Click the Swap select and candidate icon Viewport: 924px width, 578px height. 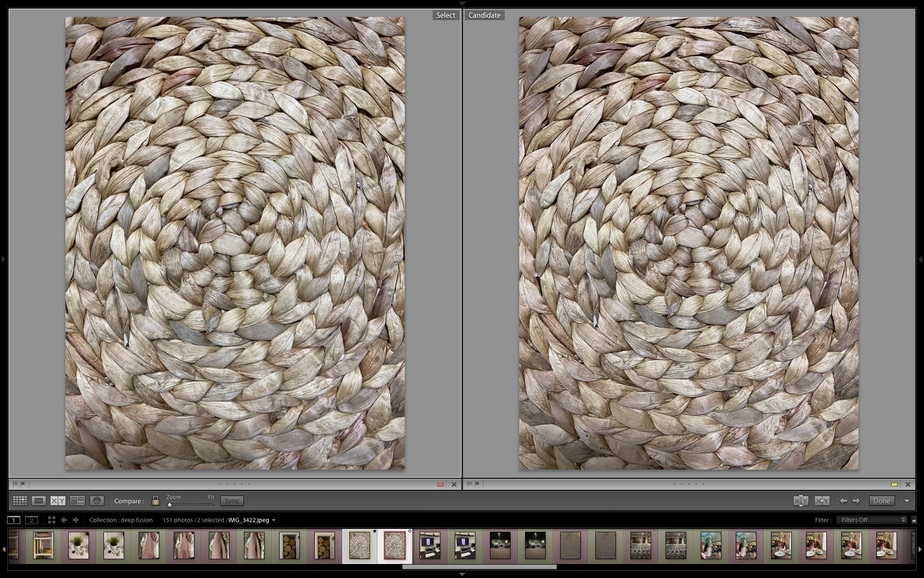click(801, 501)
